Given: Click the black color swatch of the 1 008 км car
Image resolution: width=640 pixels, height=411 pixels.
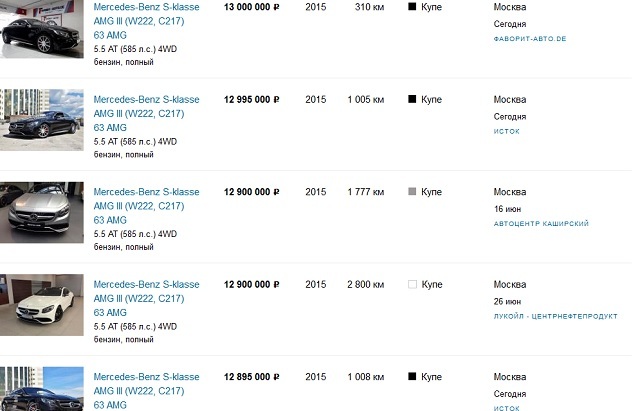Looking at the screenshot, I should (412, 376).
